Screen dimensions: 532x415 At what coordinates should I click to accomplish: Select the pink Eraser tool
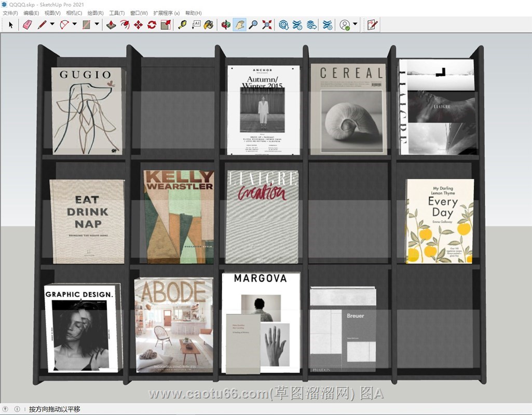coord(27,25)
